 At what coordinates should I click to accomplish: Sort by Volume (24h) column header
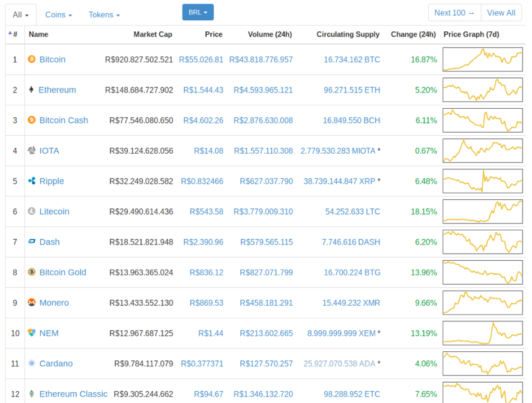270,34
